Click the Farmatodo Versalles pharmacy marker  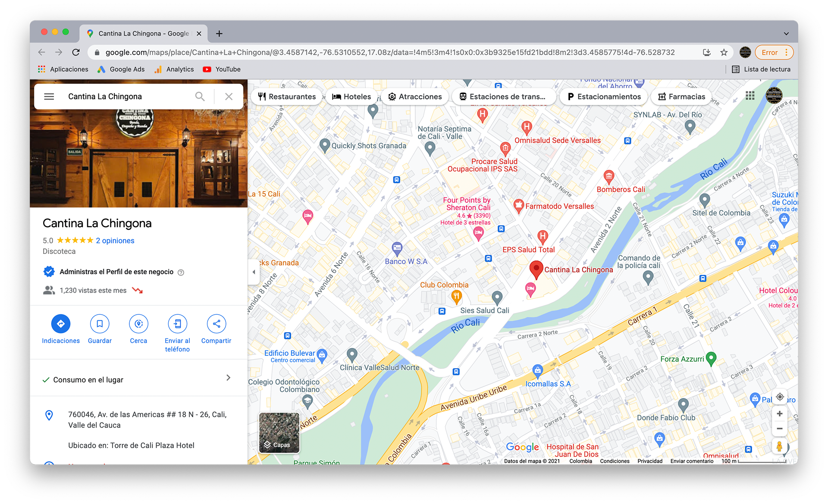pos(519,206)
